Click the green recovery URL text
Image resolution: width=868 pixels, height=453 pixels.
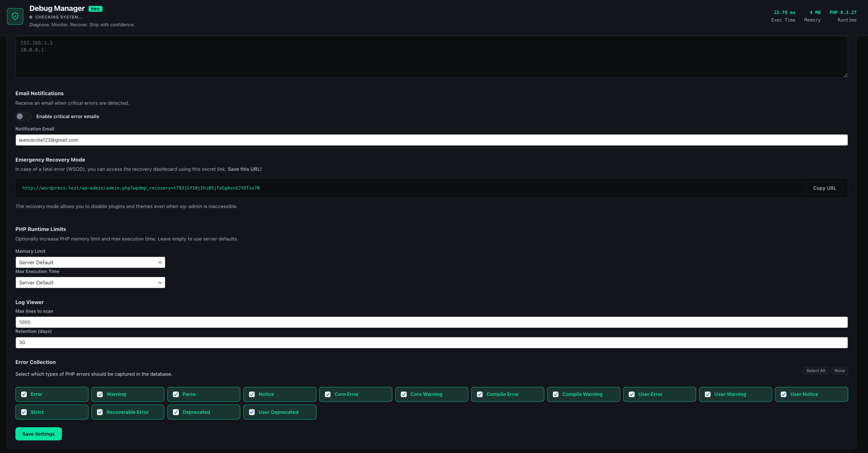pyautogui.click(x=141, y=188)
